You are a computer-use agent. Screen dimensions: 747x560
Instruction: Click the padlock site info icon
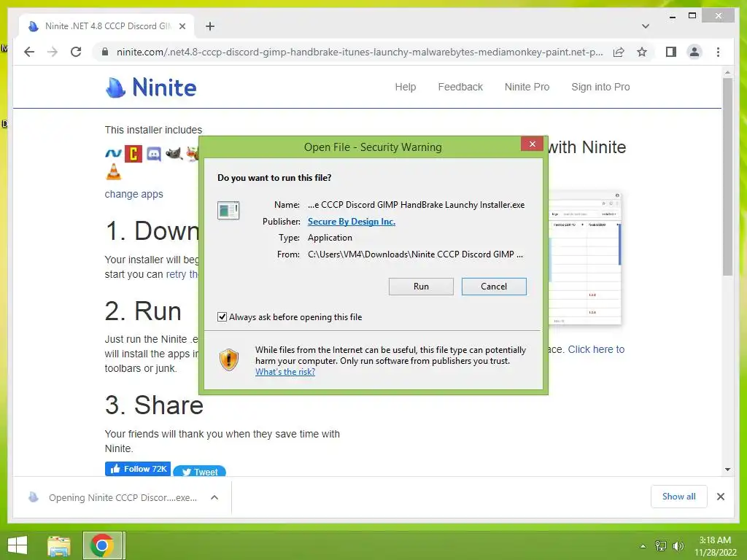pyautogui.click(x=105, y=52)
